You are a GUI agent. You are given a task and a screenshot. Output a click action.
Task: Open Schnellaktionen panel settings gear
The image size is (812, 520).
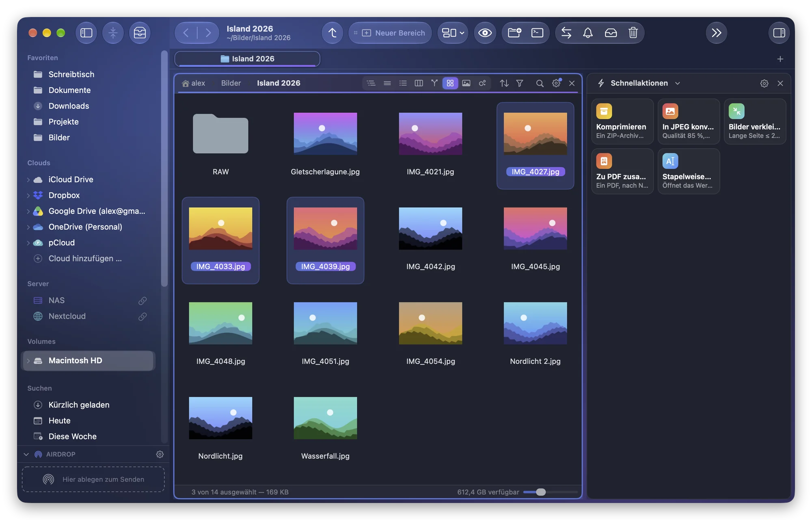click(764, 83)
